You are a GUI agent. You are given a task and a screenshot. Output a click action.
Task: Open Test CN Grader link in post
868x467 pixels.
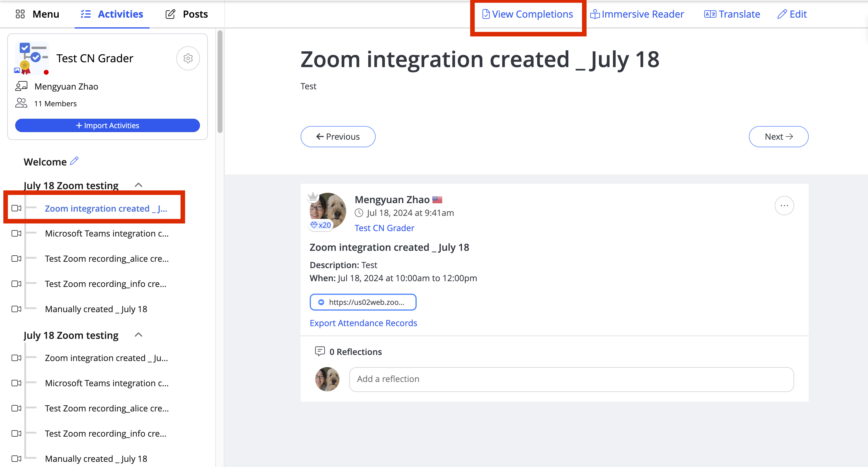(384, 228)
